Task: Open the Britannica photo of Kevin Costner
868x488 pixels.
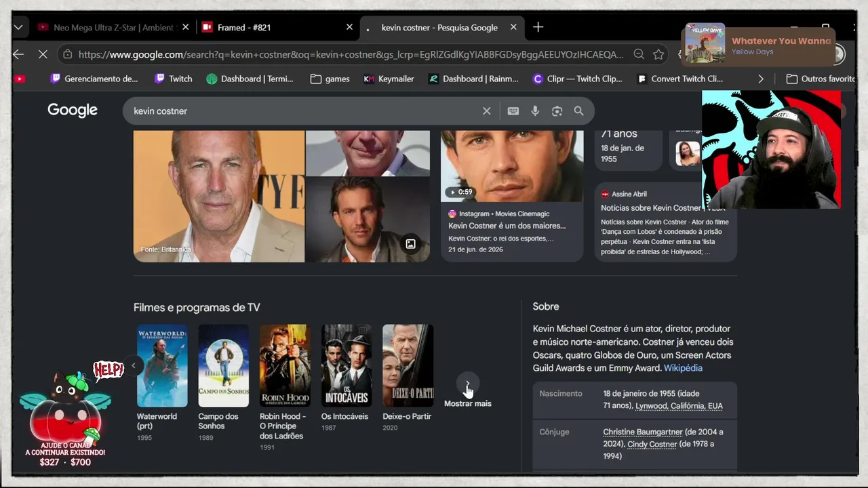Action: (x=219, y=196)
